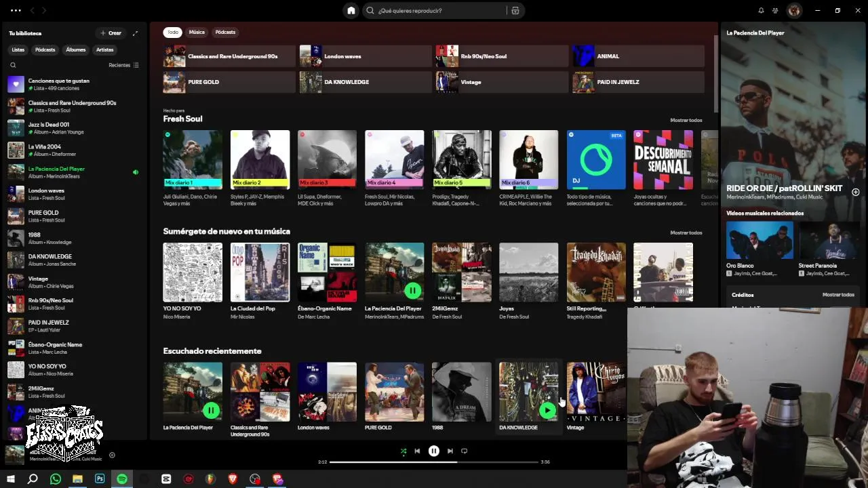Go to Spotify Home via house icon

point(351,10)
